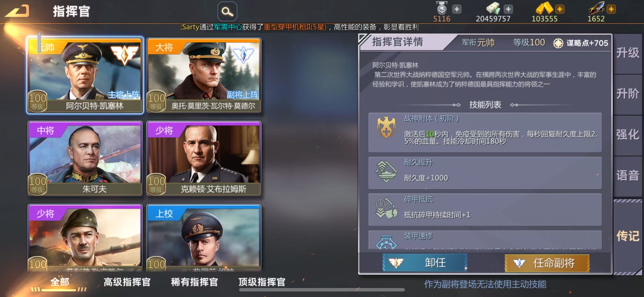Click the horizontal scrollbar at the bottom
This screenshot has width=644, height=297.
tap(322, 290)
